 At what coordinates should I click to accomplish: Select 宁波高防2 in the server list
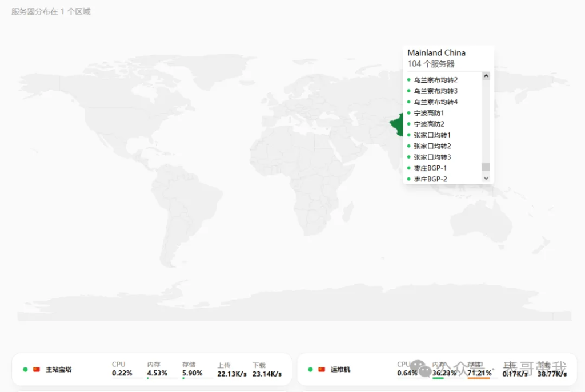(x=429, y=124)
